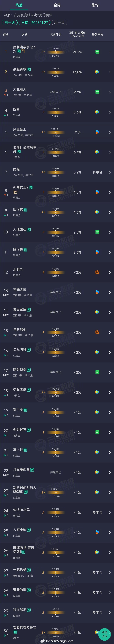Click the iQIYI icon on the 大生意人 row
This screenshot has width=114, height=644.
pos(97,92)
